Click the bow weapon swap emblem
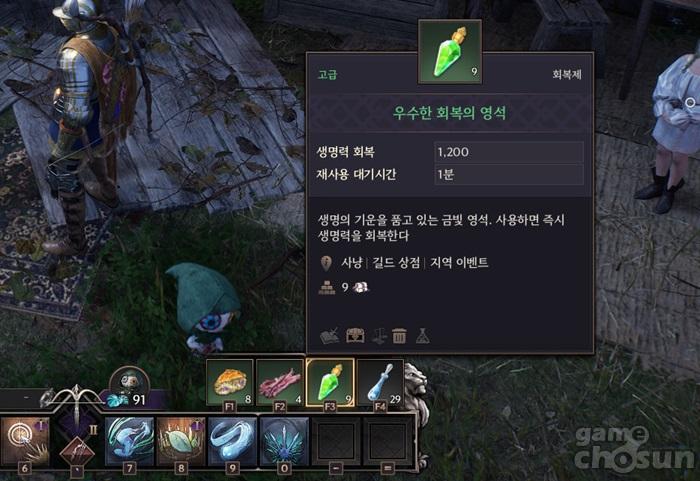This screenshot has height=481, width=700. click(x=76, y=400)
